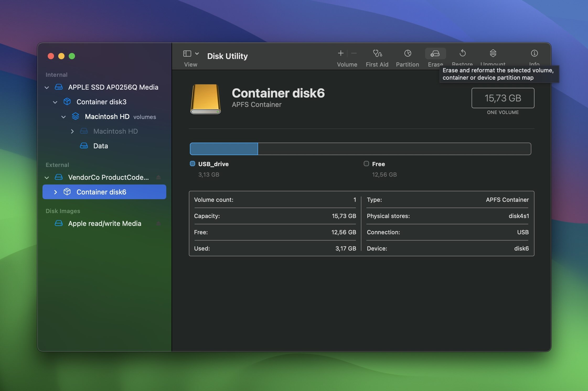Expand the greyed Macintosh HD snapshot row
Viewport: 588px width, 391px height.
(72, 131)
